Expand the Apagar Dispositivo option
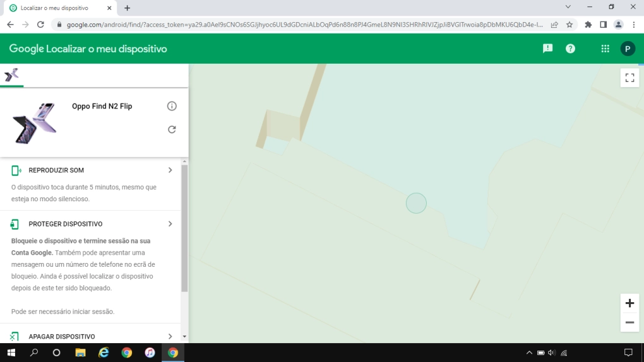644x362 pixels. coord(170,337)
